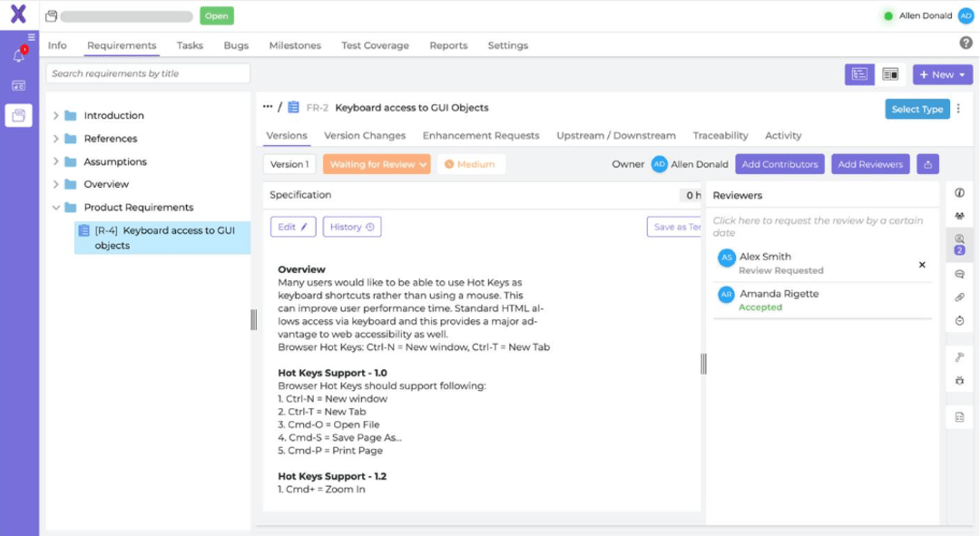Switch to the Traceability tab
The height and width of the screenshot is (536, 980).
pyautogui.click(x=720, y=135)
